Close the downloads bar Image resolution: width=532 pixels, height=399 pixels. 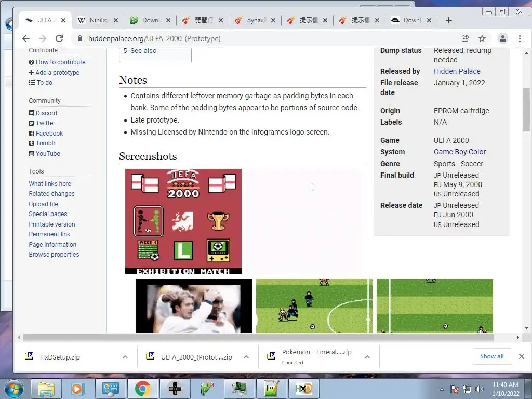coord(522,356)
